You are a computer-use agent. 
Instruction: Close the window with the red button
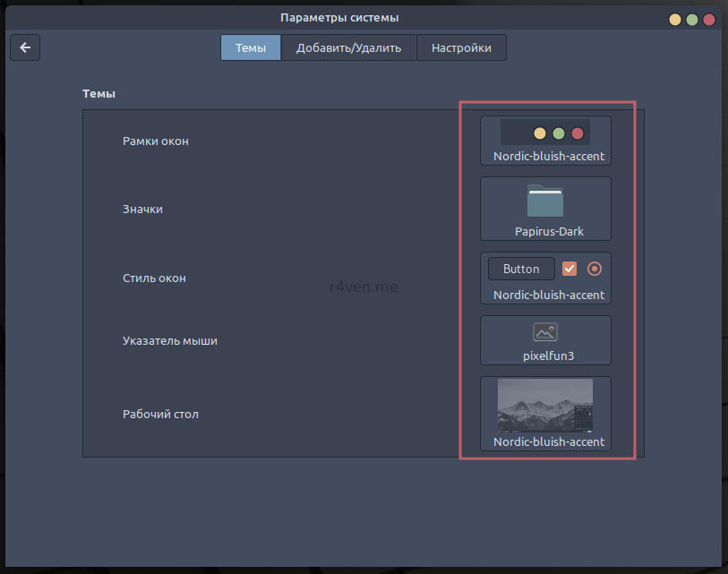[709, 19]
